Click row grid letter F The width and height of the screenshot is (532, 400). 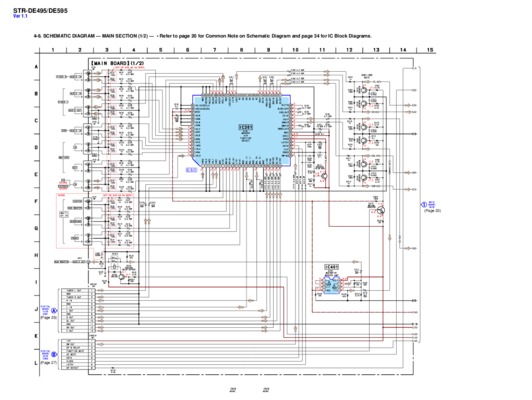(x=36, y=201)
